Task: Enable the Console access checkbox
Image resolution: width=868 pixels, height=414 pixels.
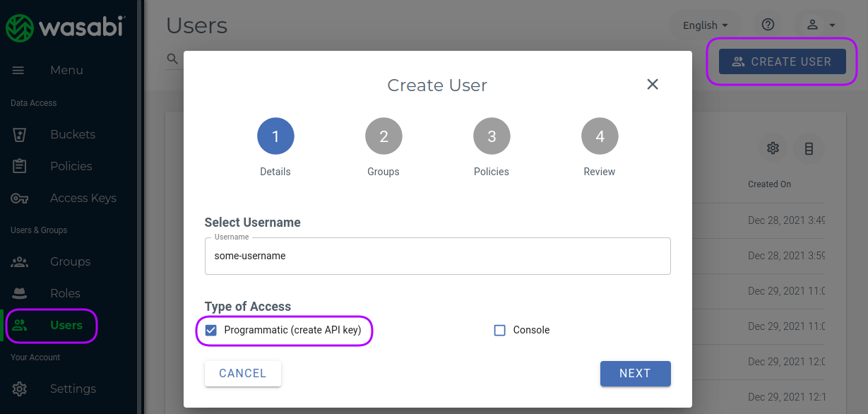Action: coord(499,330)
